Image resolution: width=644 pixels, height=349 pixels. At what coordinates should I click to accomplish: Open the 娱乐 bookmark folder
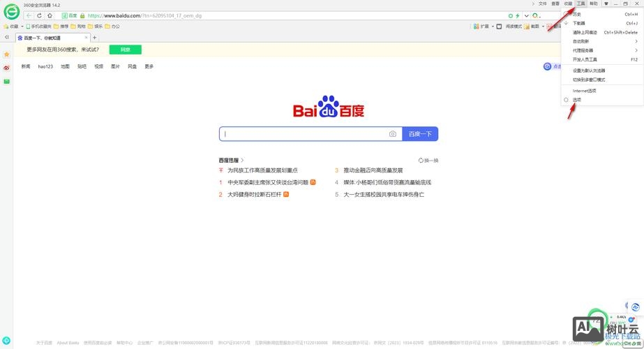[x=96, y=27]
